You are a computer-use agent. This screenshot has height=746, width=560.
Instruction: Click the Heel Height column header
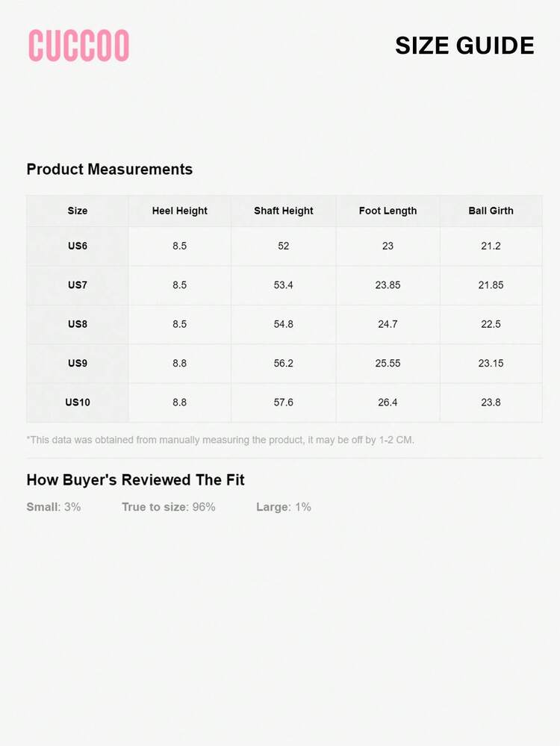(x=179, y=211)
